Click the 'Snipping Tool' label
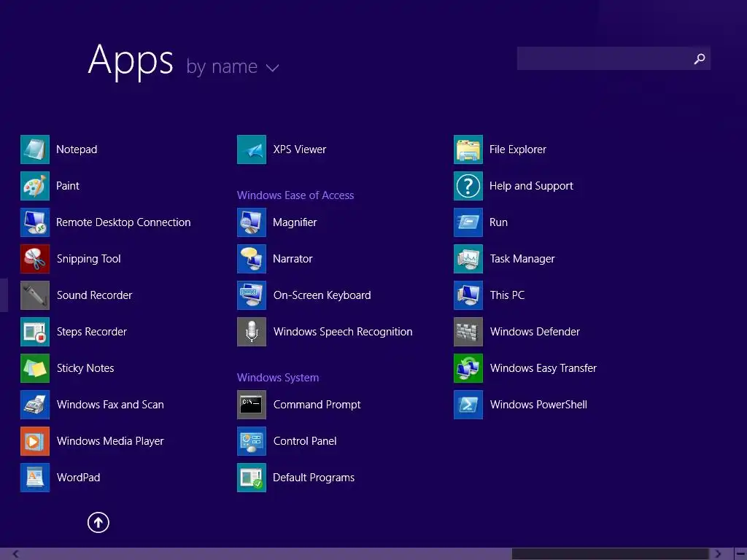This screenshot has height=560, width=747. 88,259
